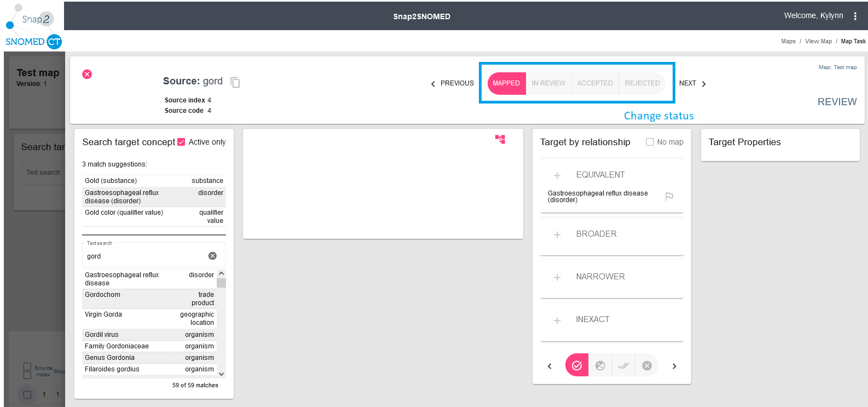Go to PREVIOUS source row
The width and height of the screenshot is (868, 407).
pyautogui.click(x=452, y=83)
